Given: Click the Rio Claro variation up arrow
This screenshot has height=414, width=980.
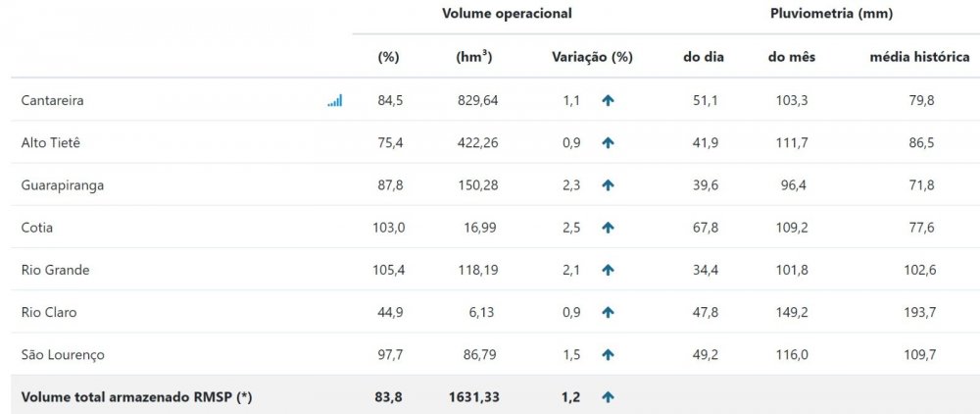Looking at the screenshot, I should [609, 312].
